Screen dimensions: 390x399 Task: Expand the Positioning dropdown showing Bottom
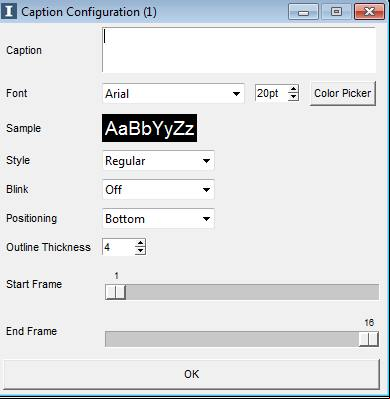tap(158, 219)
